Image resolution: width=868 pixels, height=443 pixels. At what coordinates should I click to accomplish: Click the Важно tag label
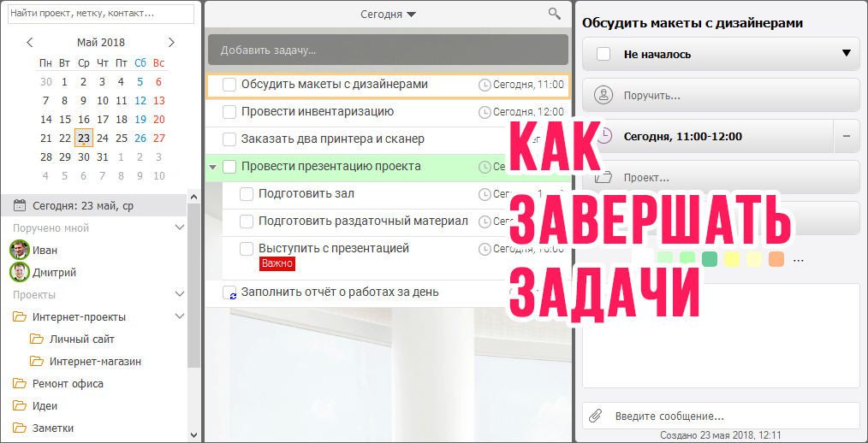coord(277,263)
